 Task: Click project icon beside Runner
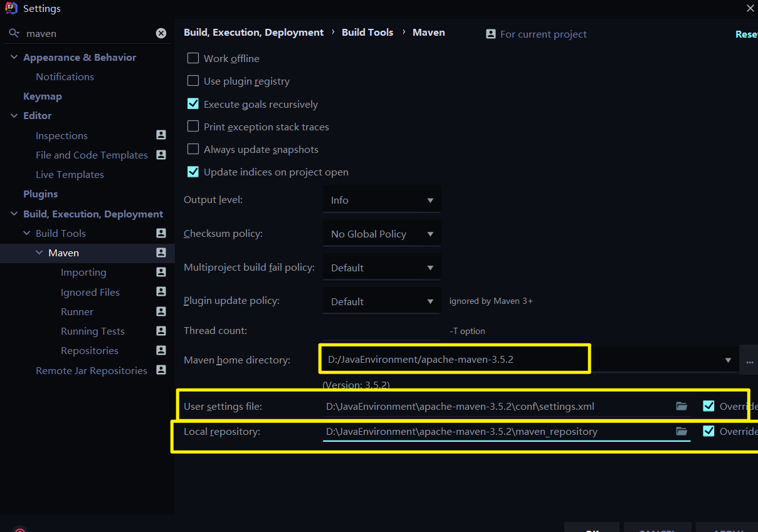point(161,311)
